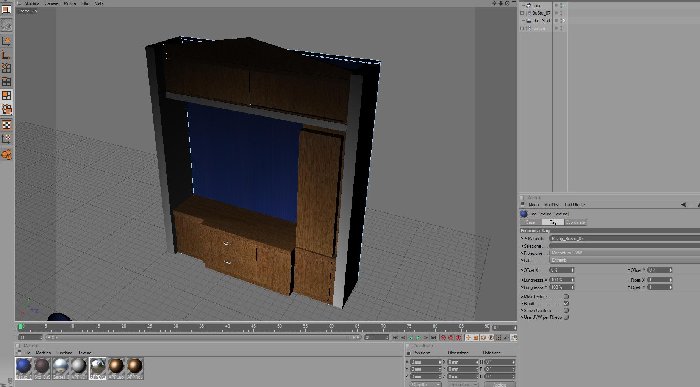Open the Mode menu in Attributes manager
The image size is (700, 387).
tap(533, 204)
